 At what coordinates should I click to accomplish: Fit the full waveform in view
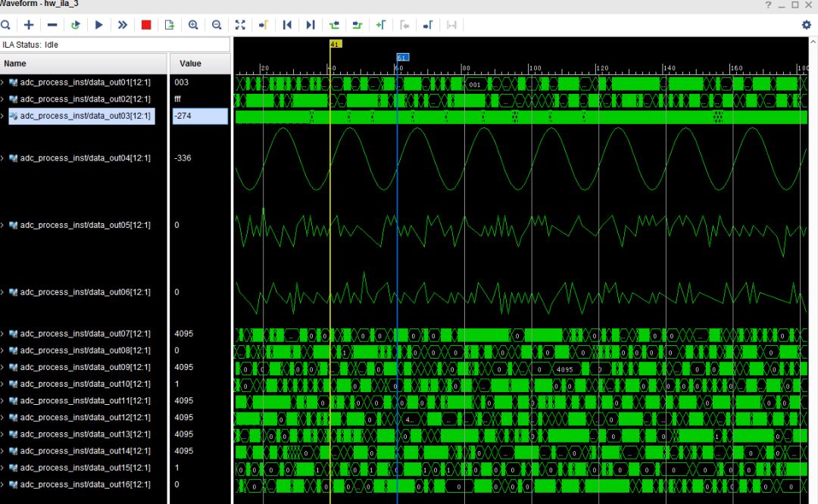[x=240, y=25]
